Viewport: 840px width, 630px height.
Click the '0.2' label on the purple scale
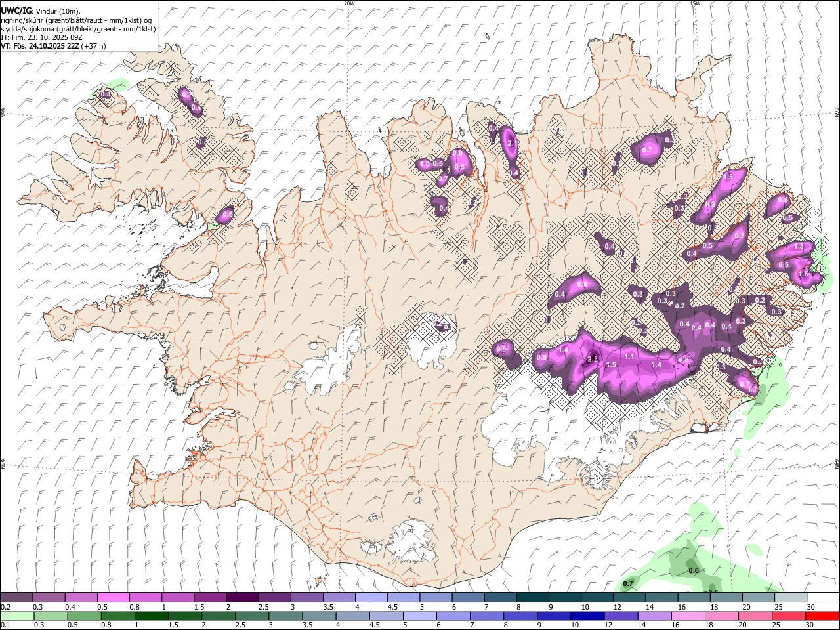tap(5, 607)
